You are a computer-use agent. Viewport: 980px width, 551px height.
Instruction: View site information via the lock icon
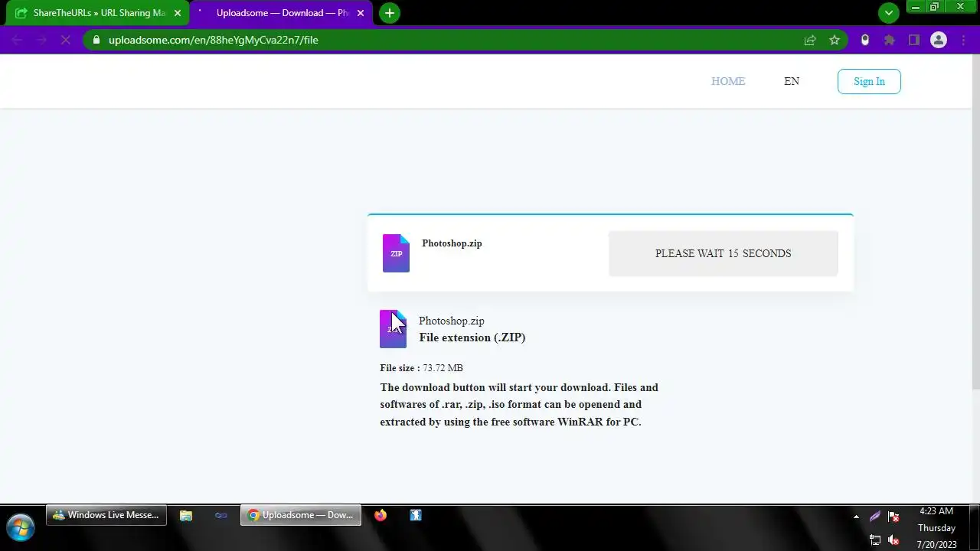point(96,40)
